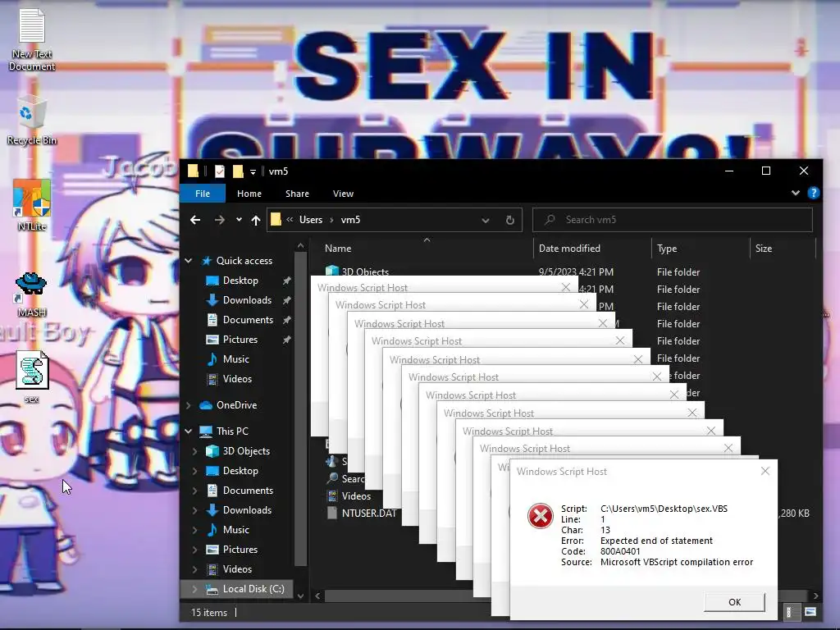The width and height of the screenshot is (840, 630).
Task: Close the second Windows Script Host dialog from back
Action: coord(584,304)
